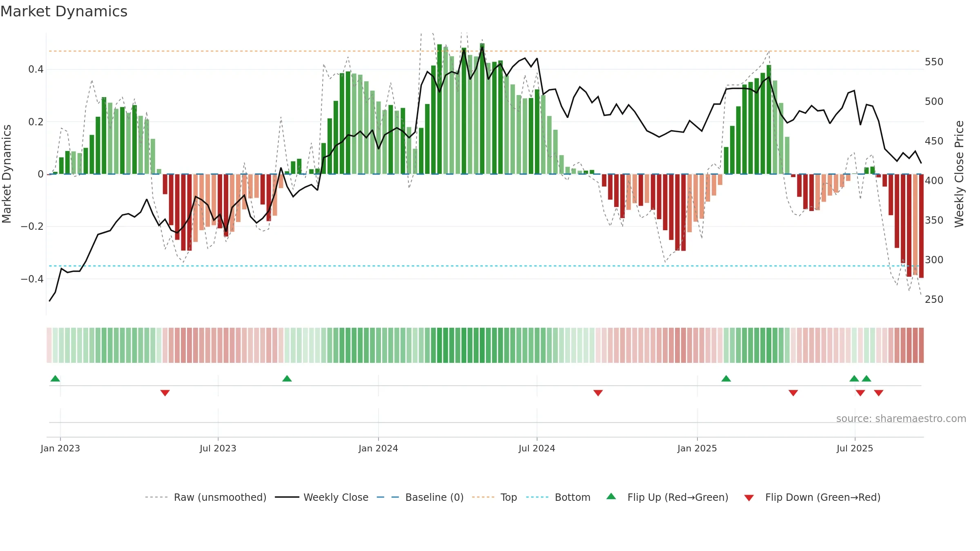Click the green Flip Up legend triangle

pyautogui.click(x=611, y=496)
